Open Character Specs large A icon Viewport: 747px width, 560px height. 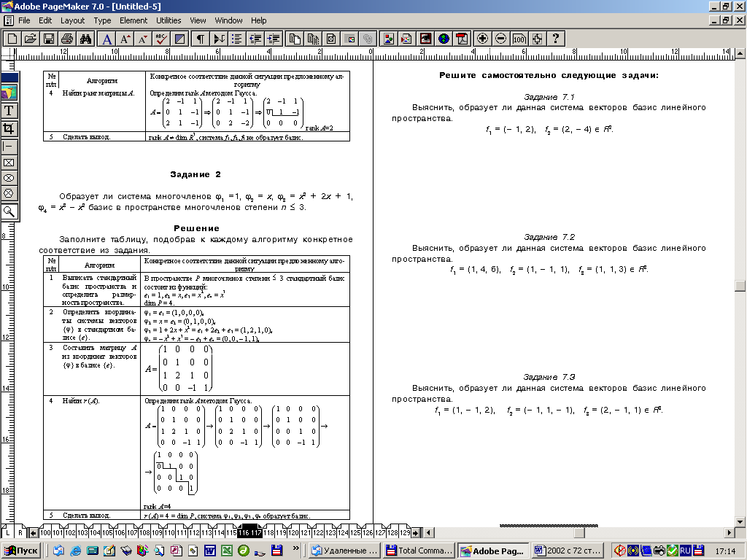click(107, 39)
